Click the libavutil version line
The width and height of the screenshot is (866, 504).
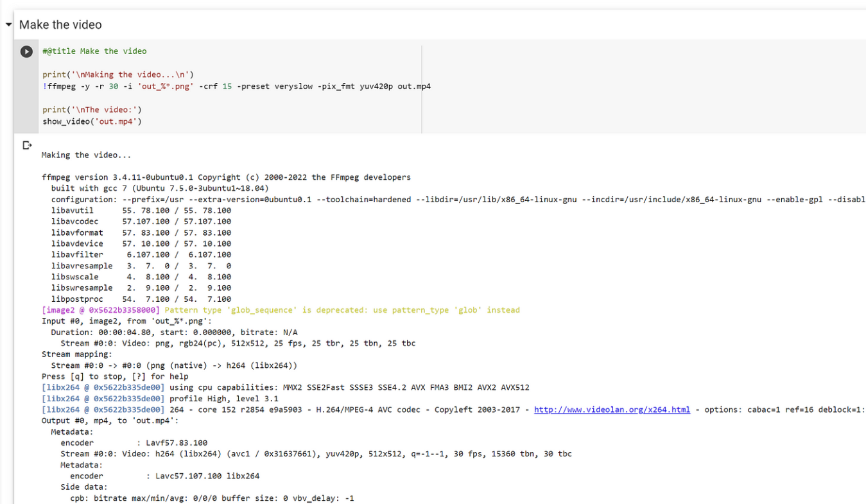[x=141, y=211]
